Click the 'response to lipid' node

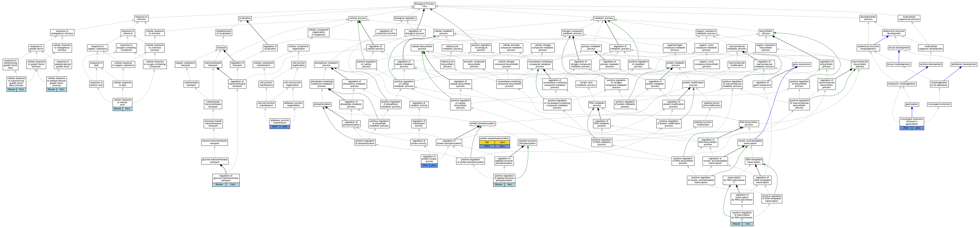(96, 64)
